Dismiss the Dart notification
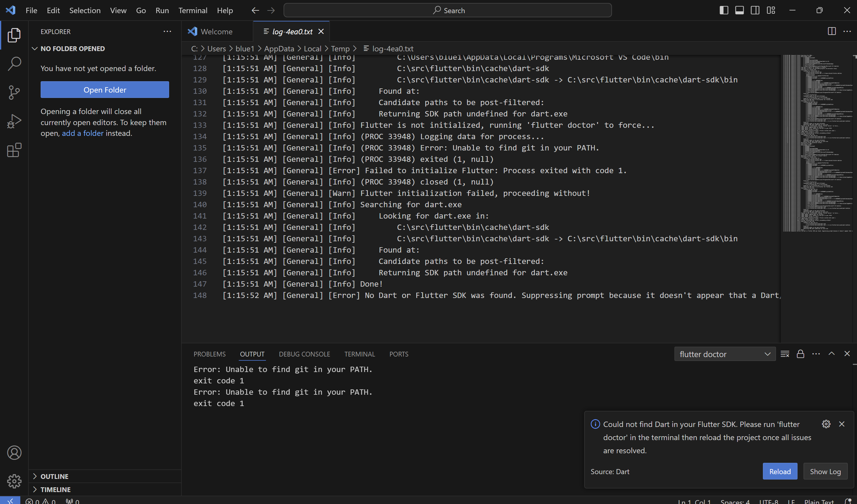Screen dimensions: 857x504 842,424
